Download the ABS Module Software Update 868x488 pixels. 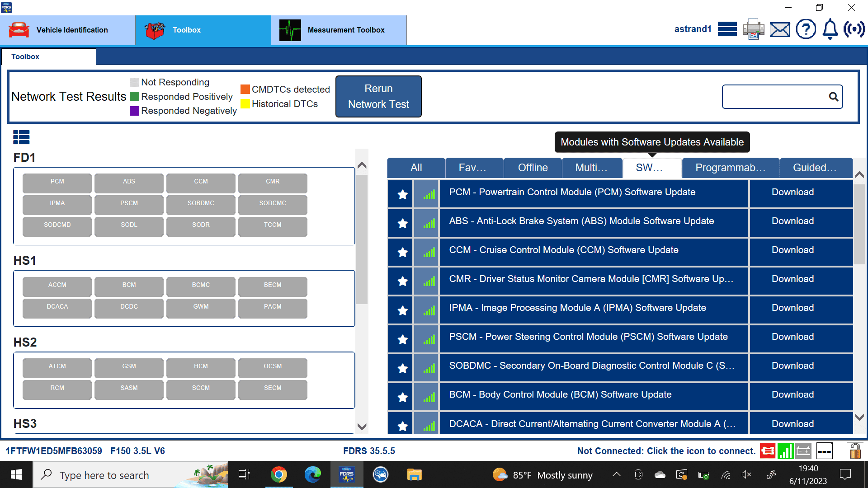click(x=793, y=221)
